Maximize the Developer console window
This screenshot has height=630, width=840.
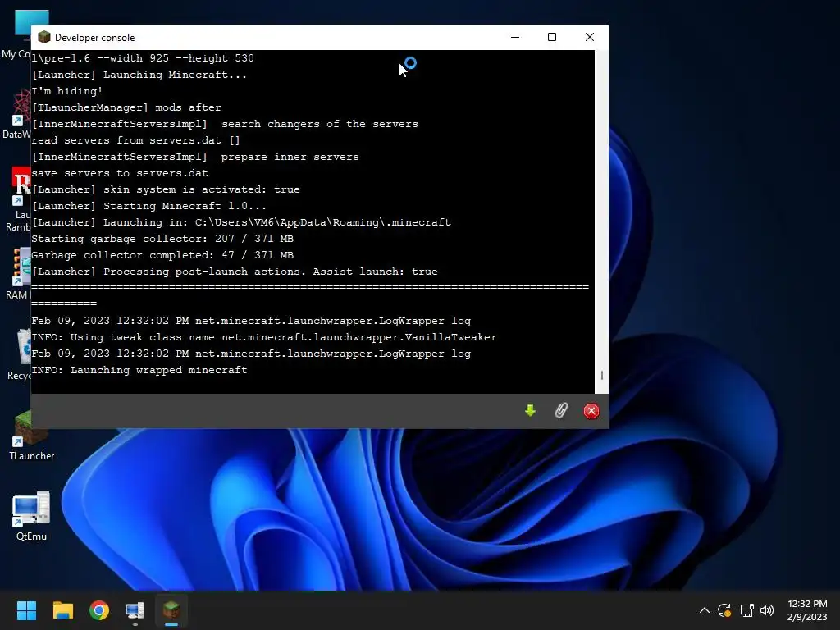[x=552, y=37]
